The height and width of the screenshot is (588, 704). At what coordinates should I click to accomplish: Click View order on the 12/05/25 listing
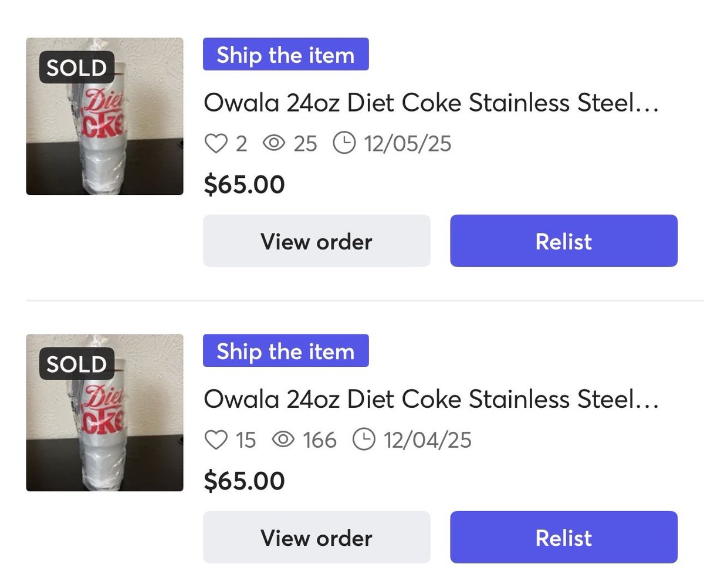[x=316, y=241]
